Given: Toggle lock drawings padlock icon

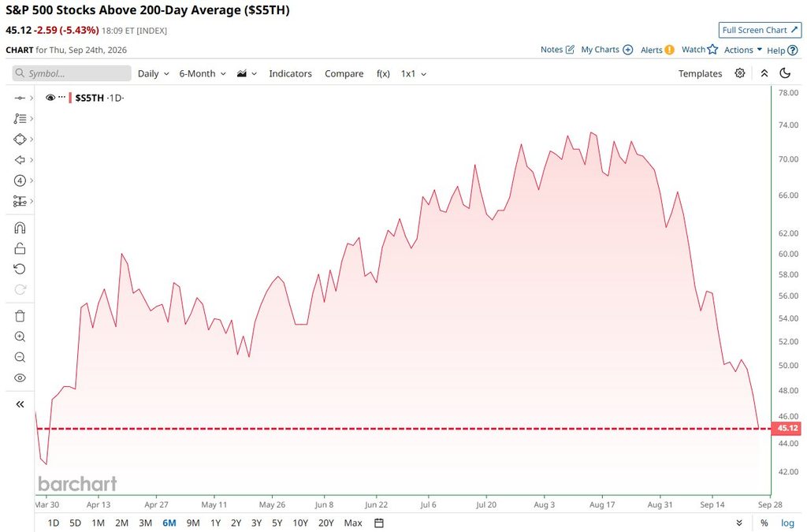Looking at the screenshot, I should coord(20,248).
